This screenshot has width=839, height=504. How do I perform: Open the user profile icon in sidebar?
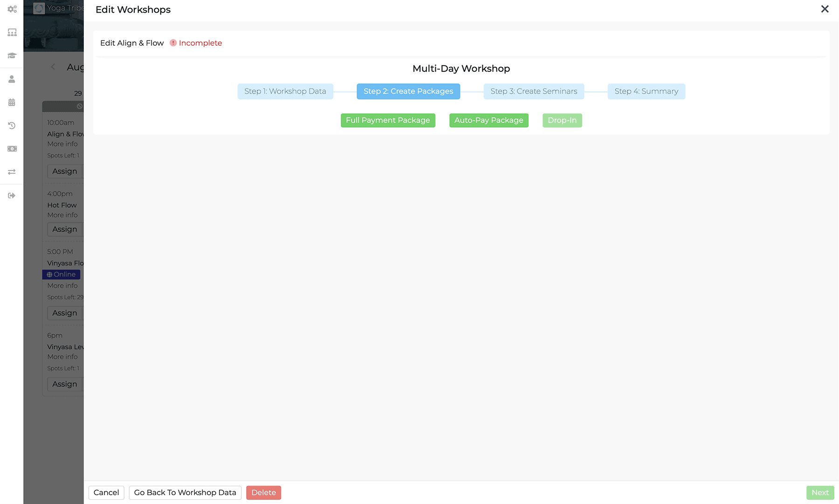coord(12,79)
